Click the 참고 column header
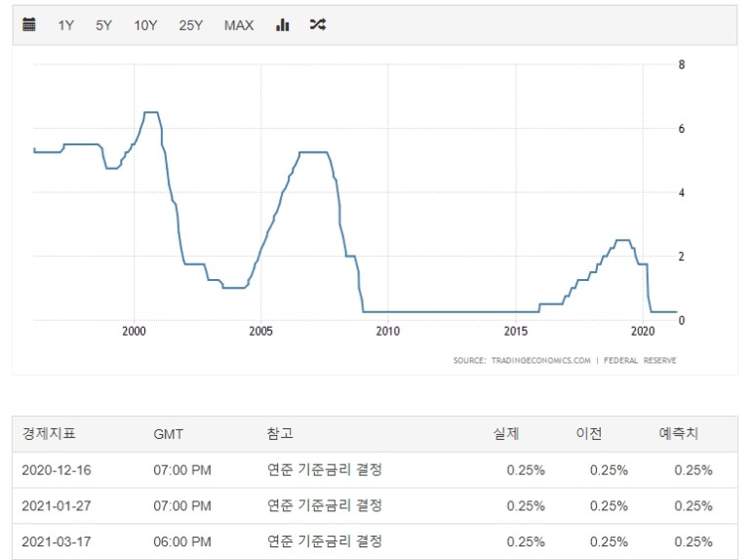754x560 pixels. (280, 433)
